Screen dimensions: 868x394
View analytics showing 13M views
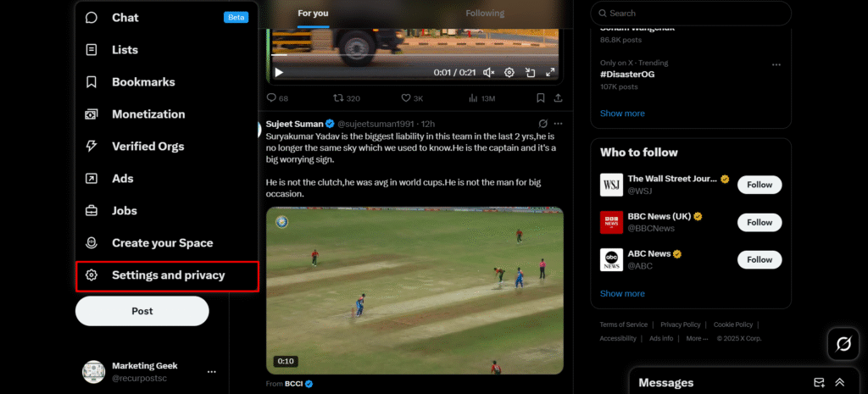pyautogui.click(x=481, y=98)
